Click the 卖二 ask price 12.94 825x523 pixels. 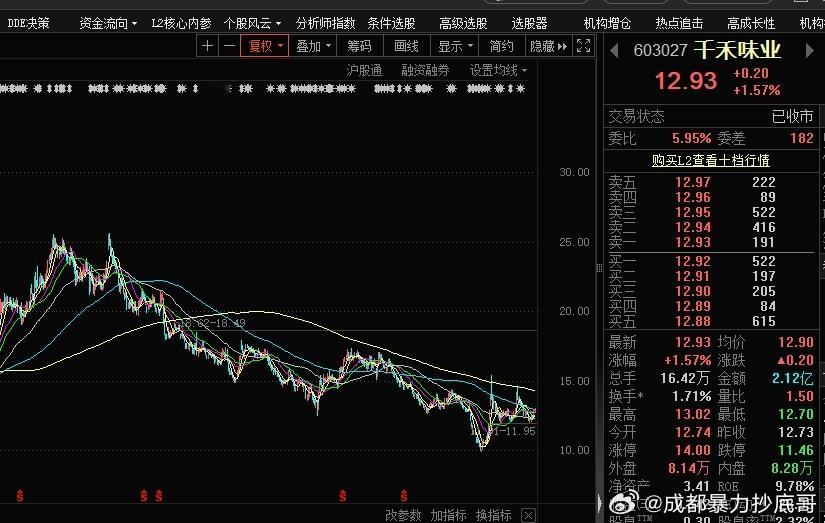[x=693, y=227]
